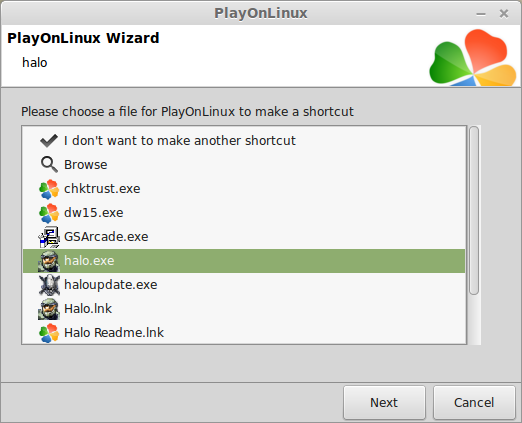Click the PlayOnLinux clover logo in header
The width and height of the screenshot is (522, 423).
pos(473,58)
